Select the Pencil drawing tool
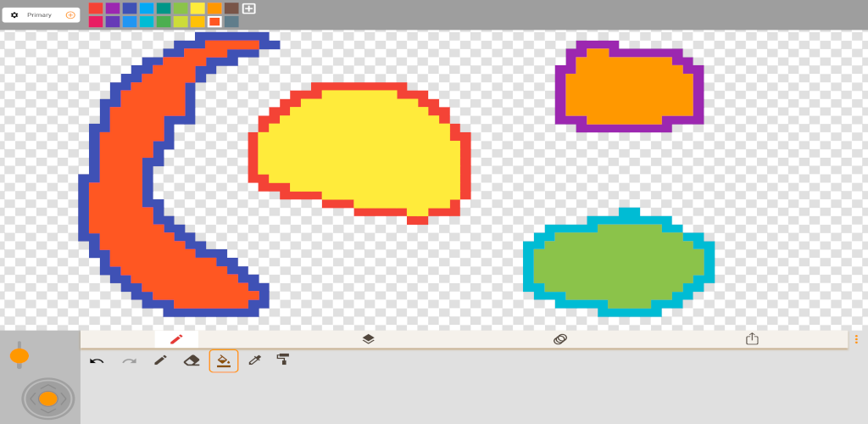 (160, 361)
